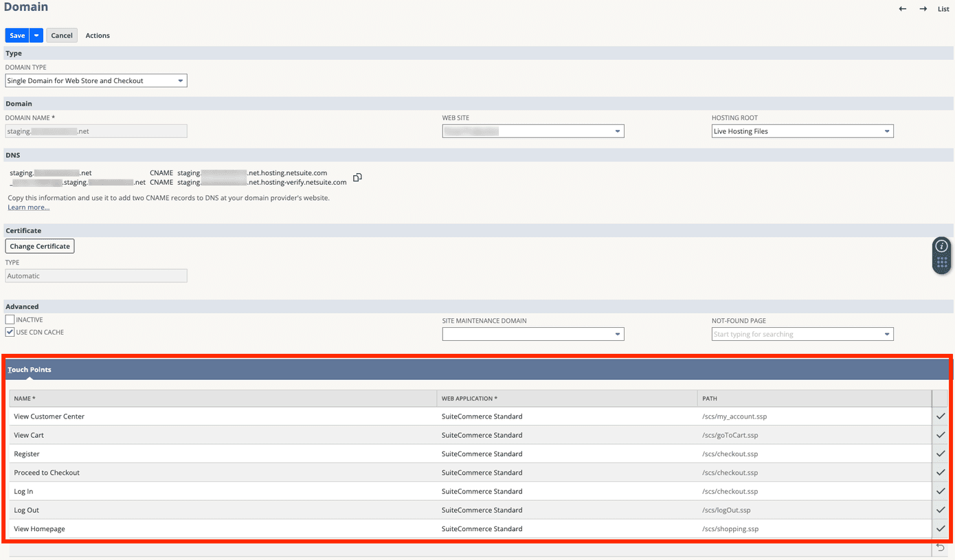Open the Web Site dropdown
The height and width of the screenshot is (560, 955).
533,131
